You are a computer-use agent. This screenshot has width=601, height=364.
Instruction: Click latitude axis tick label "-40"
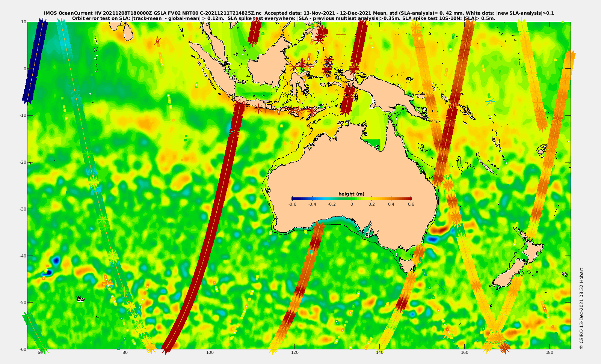pos(23,256)
